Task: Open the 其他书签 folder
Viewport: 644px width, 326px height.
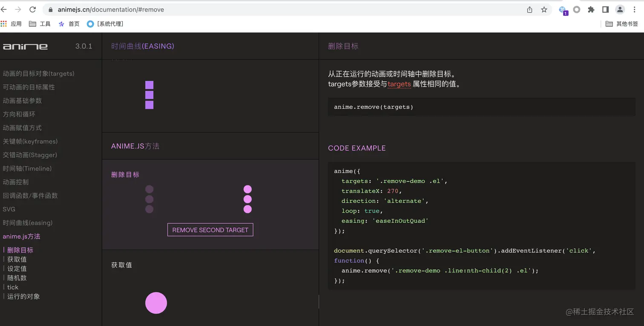Action: (x=622, y=24)
